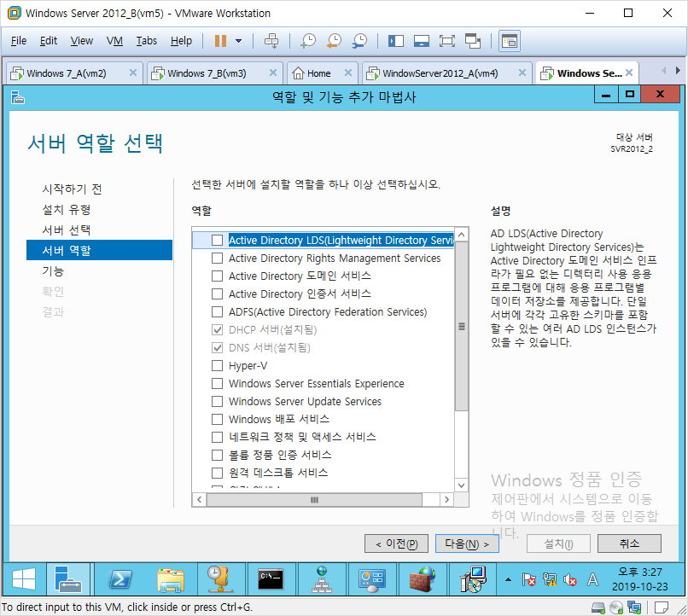Check the ADFS role checkbox
This screenshot has height=616, width=688.
tap(217, 311)
